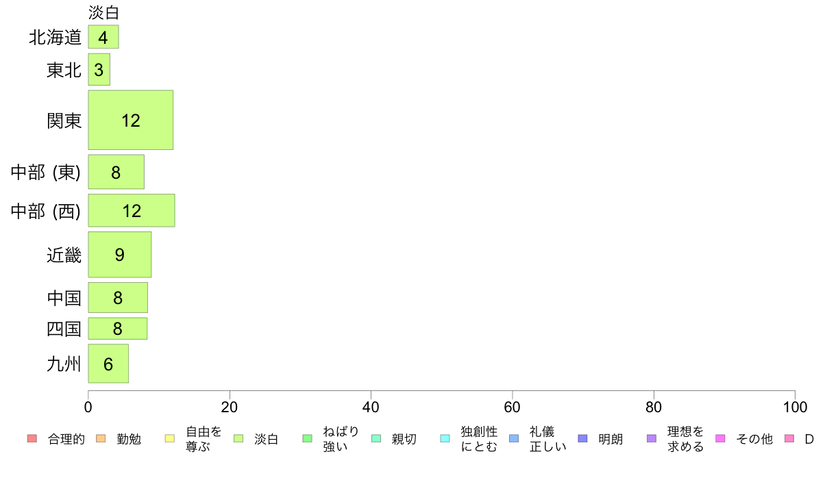Select the 関東 bar showing 12
814x504 pixels.
point(131,120)
